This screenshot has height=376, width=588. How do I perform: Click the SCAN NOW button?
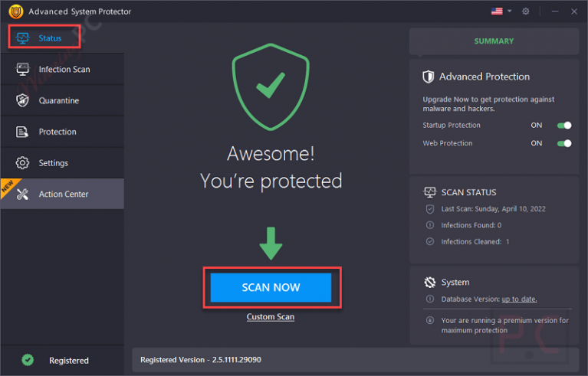[x=271, y=288]
